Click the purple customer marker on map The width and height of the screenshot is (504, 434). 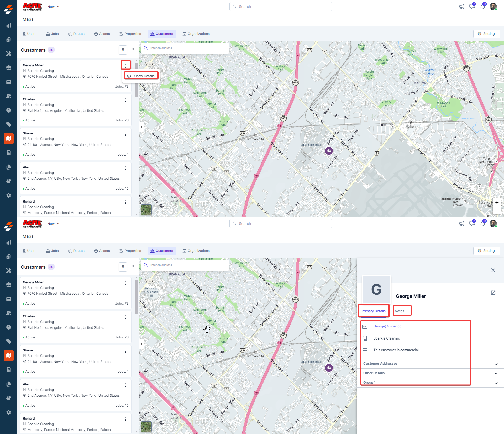[329, 151]
